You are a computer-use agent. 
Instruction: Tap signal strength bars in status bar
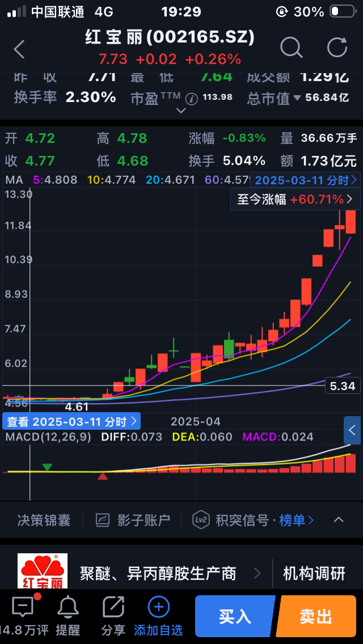click(17, 11)
